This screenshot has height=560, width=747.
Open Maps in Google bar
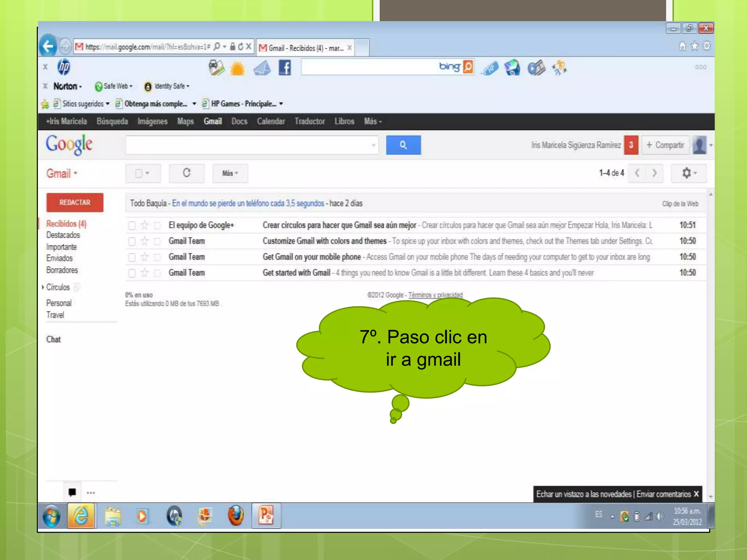coord(185,121)
